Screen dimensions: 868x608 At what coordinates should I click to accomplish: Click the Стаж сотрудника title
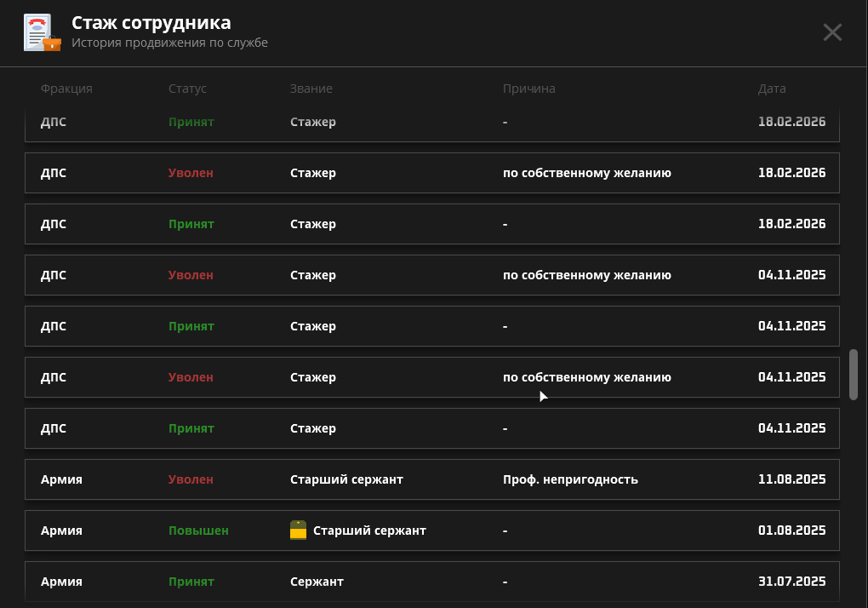[x=151, y=23]
